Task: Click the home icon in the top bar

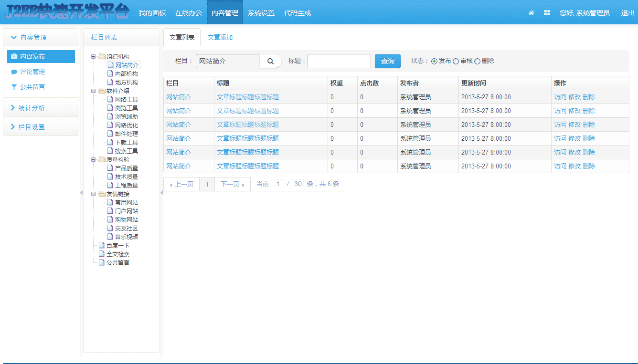Action: point(531,13)
